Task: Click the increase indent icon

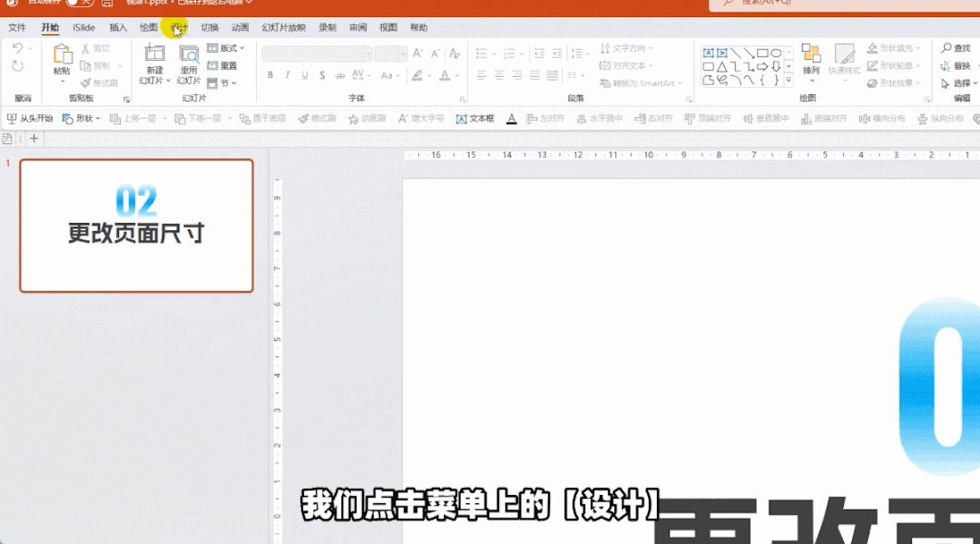Action: pos(556,53)
